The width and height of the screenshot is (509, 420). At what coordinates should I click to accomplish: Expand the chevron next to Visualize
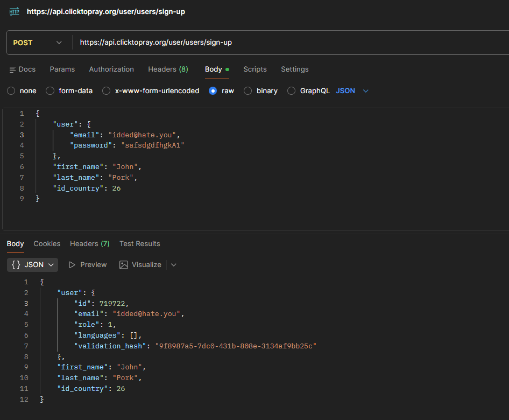(x=174, y=265)
